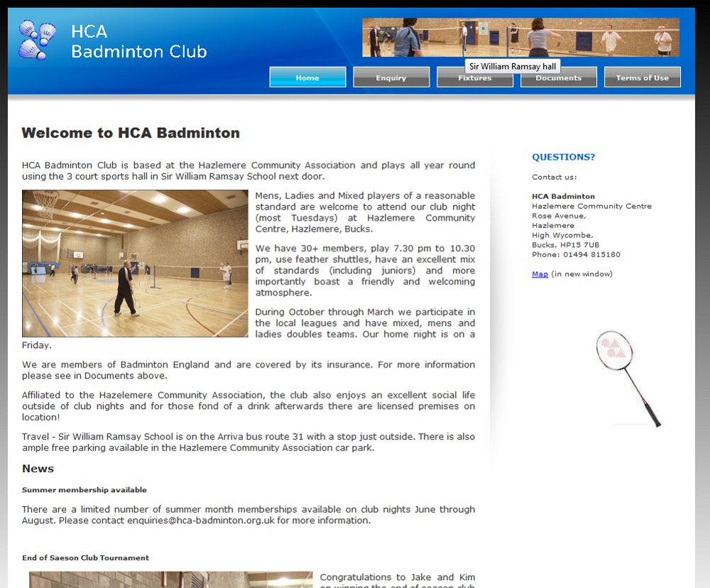Click the badminton racket image

pyautogui.click(x=629, y=376)
